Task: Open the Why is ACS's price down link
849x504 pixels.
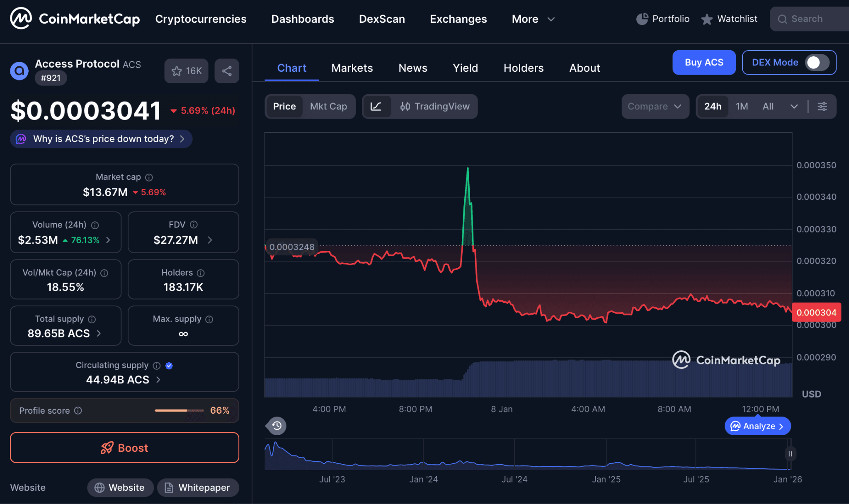Action: (100, 139)
